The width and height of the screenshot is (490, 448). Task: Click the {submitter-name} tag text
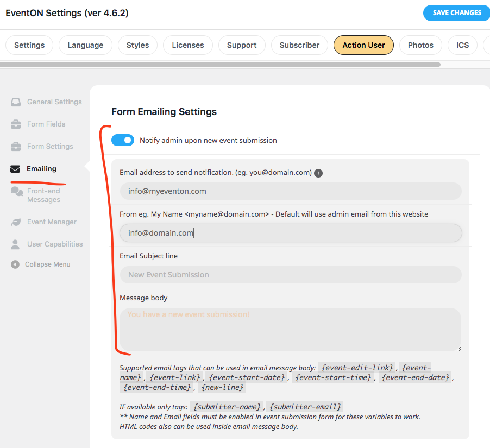227,407
